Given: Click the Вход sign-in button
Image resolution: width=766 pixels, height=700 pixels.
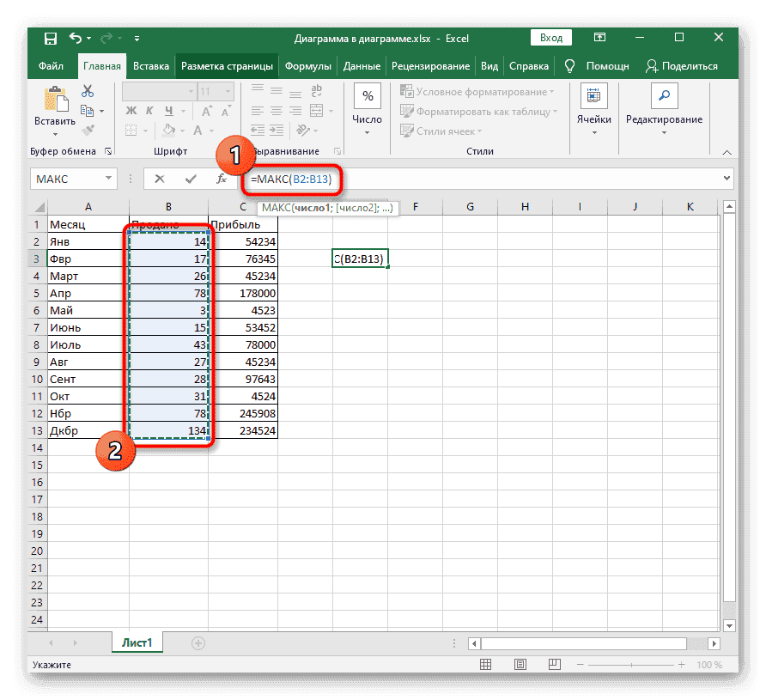Looking at the screenshot, I should point(551,38).
